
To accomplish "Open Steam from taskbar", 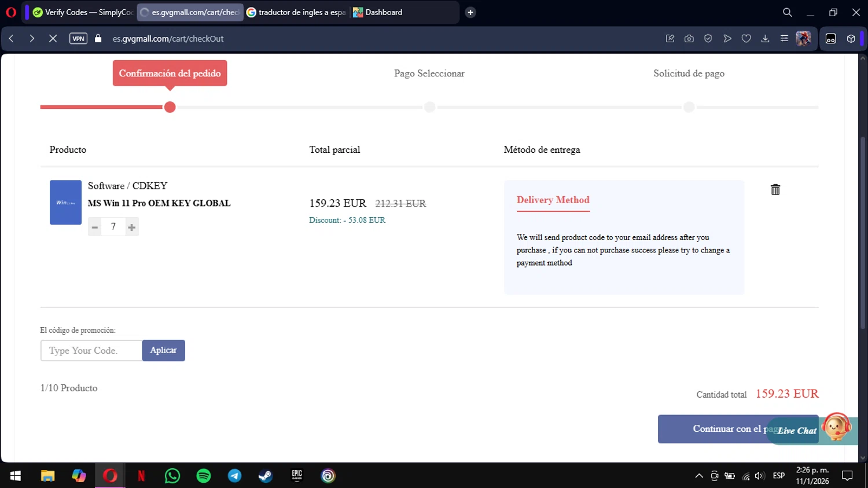I will point(266,476).
